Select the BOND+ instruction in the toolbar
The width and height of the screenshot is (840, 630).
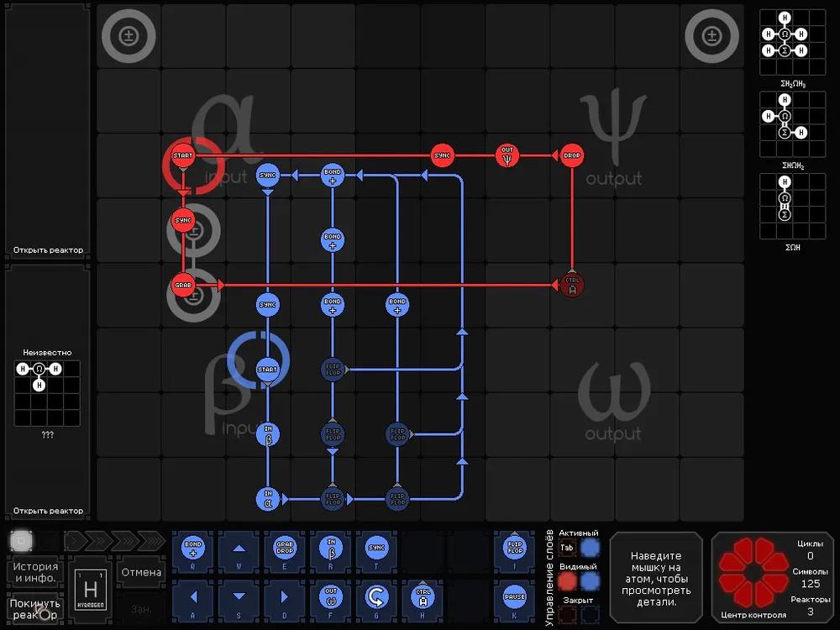pyautogui.click(x=193, y=552)
